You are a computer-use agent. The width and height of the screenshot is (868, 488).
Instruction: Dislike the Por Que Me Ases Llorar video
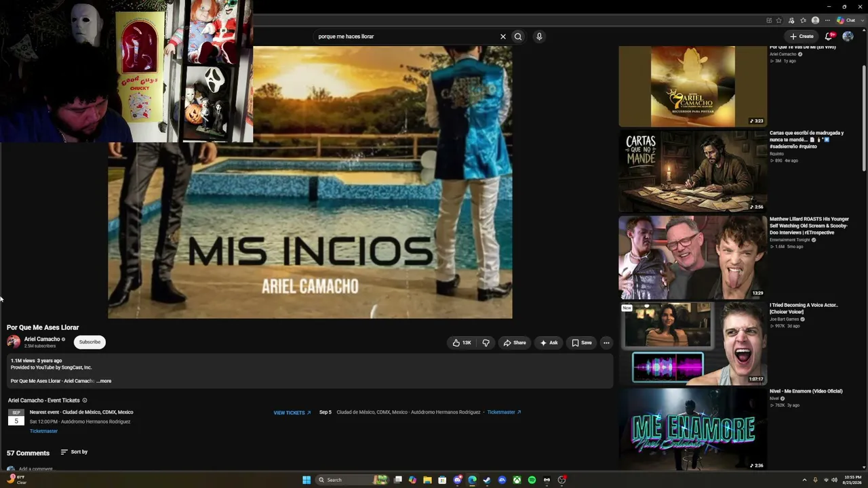click(x=486, y=343)
